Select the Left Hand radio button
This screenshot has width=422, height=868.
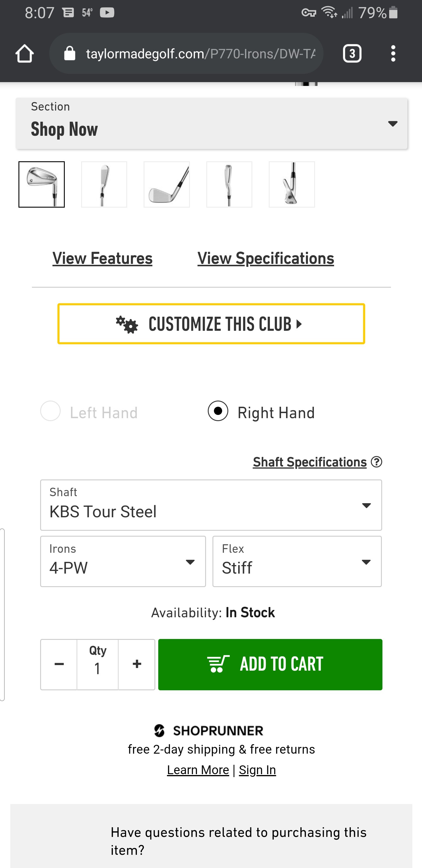pyautogui.click(x=50, y=411)
